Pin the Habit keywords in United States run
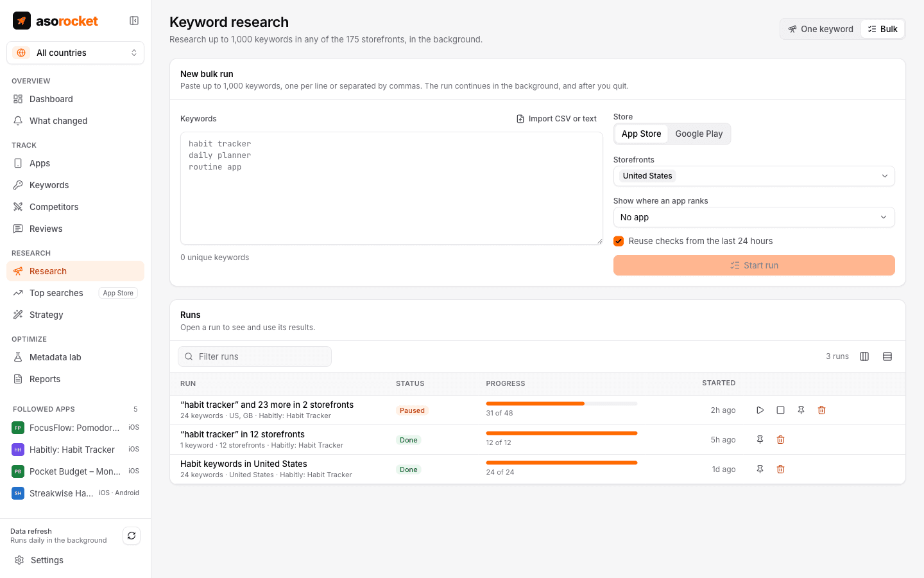924x578 pixels. click(x=760, y=469)
